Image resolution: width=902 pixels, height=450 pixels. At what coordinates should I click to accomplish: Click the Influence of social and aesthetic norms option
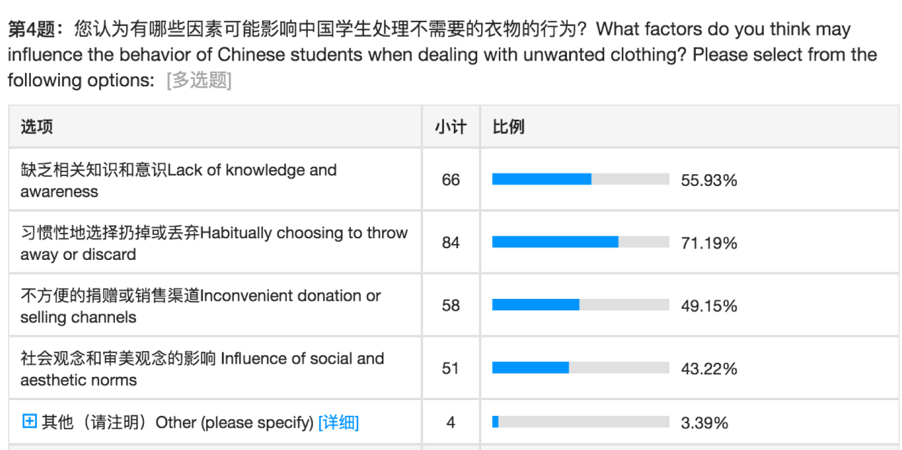pyautogui.click(x=202, y=368)
